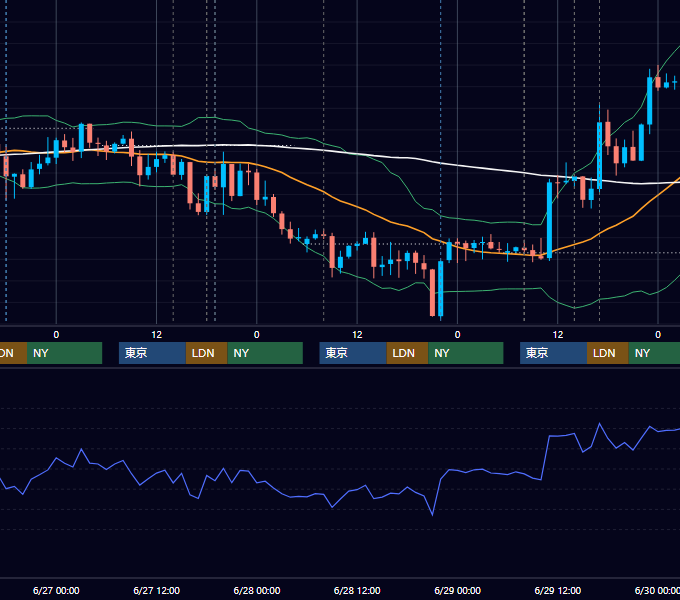Select the 東京 session block on 6/29
The width and height of the screenshot is (680, 600).
553,353
